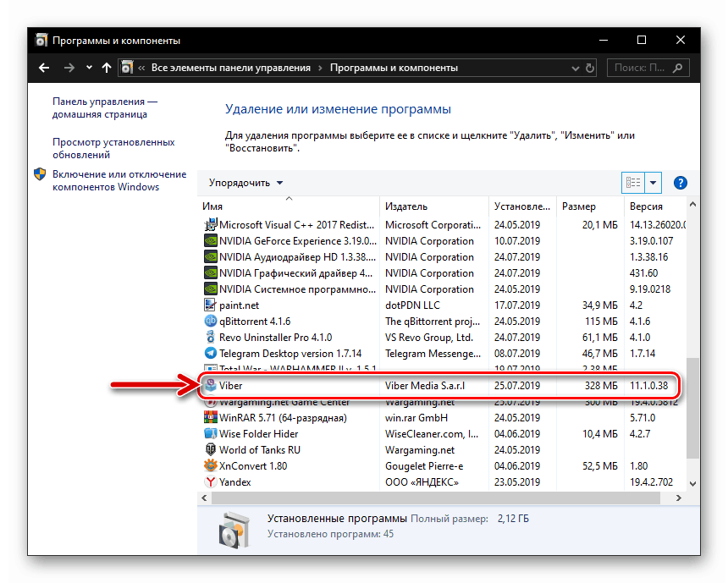Click the NVIDIA Графический драйвер icon
The width and height of the screenshot is (728, 583).
(x=211, y=273)
